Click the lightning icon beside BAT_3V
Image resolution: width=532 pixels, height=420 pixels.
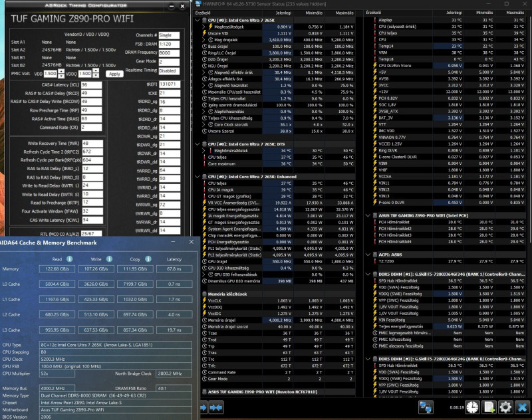(375, 118)
